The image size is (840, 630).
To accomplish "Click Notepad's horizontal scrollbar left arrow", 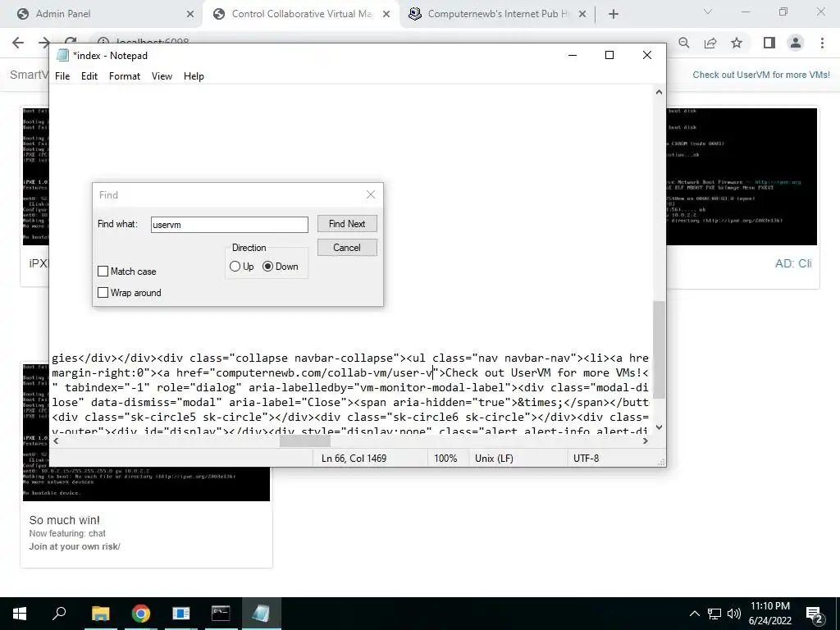I will click(56, 441).
